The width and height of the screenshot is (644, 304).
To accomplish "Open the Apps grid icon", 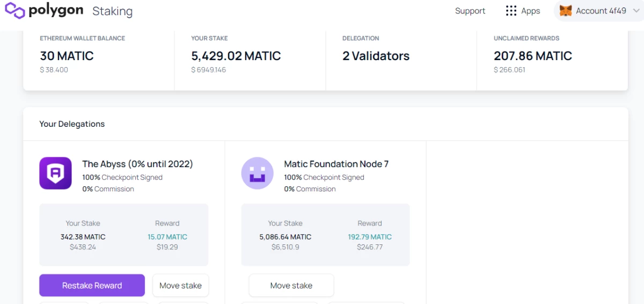I will 511,11.
